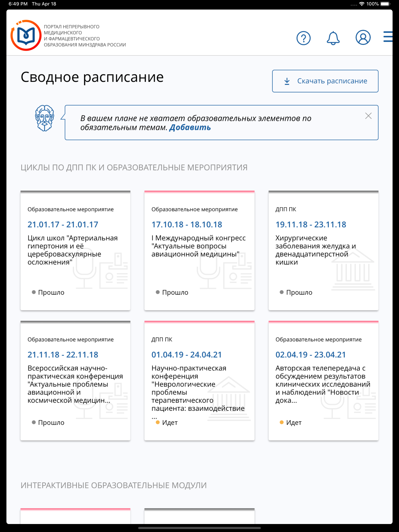Click the battery status icon
This screenshot has height=532, width=399.
click(x=385, y=4)
